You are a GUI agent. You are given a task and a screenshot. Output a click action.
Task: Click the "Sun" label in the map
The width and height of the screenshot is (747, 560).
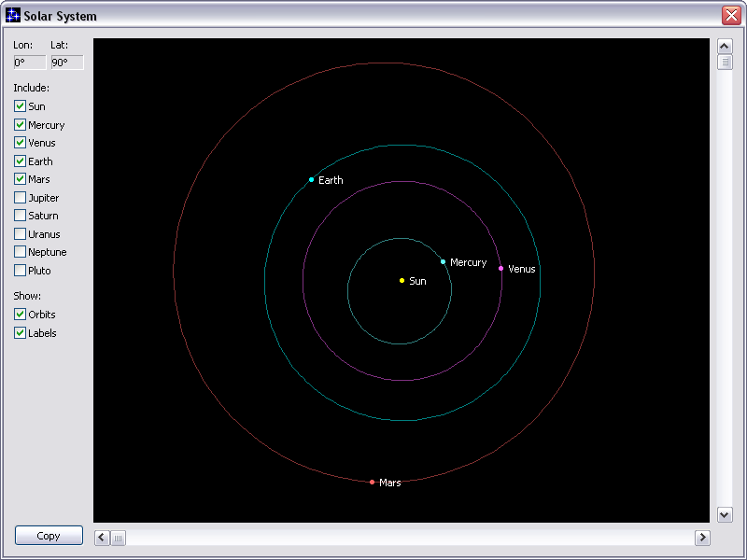[x=417, y=281]
